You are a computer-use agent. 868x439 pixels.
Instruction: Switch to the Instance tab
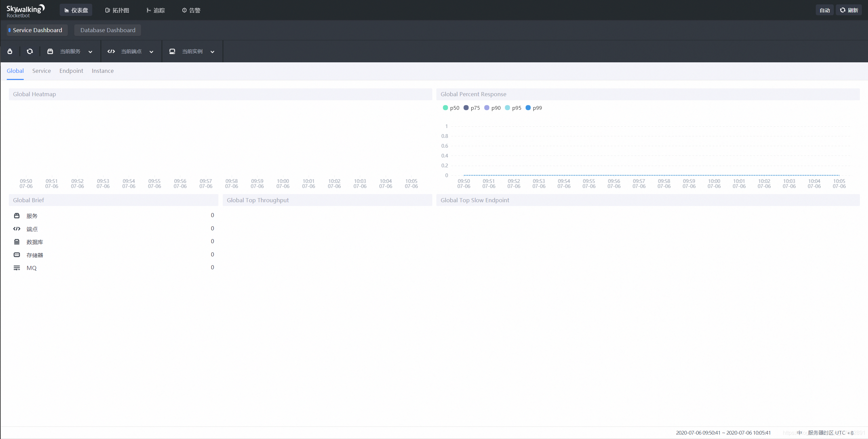pos(103,71)
